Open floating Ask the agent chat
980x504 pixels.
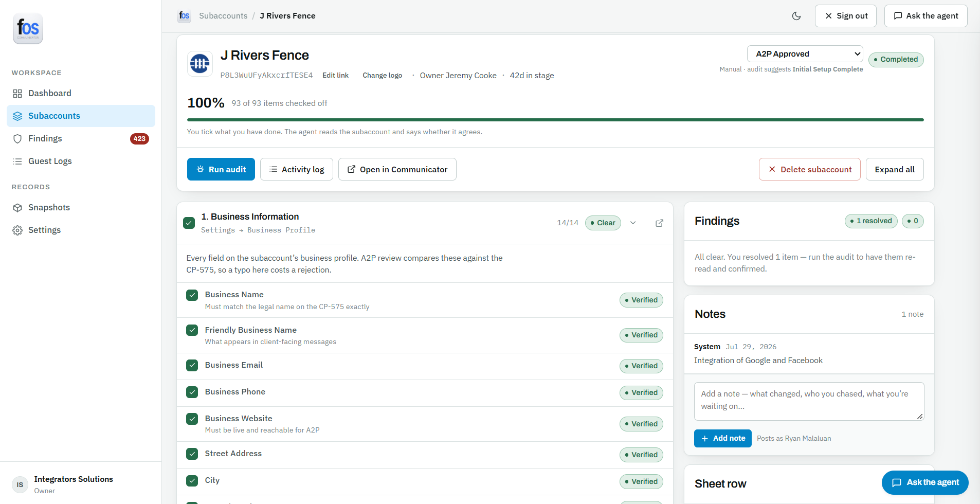[x=925, y=482]
